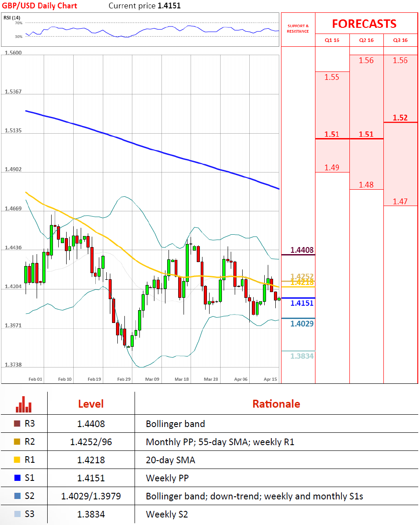Click the S3 level value 1.3834 in table

[91, 514]
